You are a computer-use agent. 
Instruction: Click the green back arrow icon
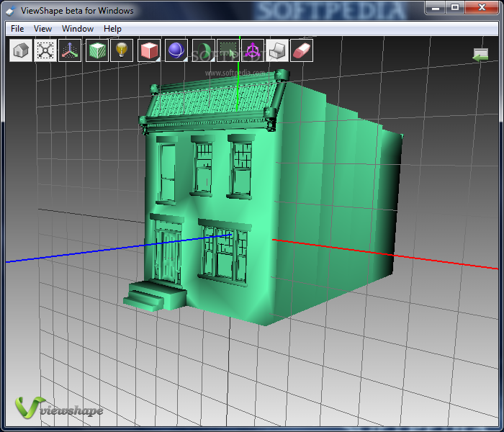coord(481,55)
